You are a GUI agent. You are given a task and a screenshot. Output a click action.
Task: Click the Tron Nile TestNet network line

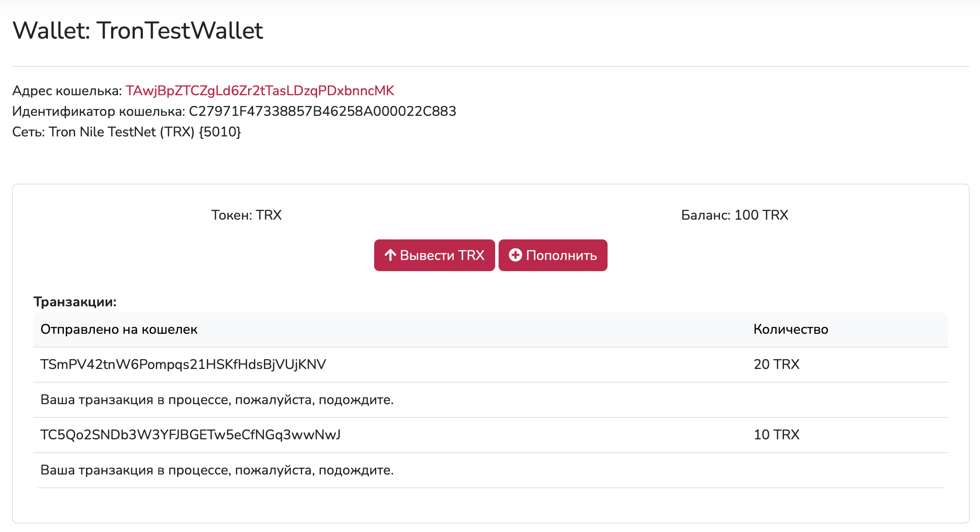pos(127,132)
